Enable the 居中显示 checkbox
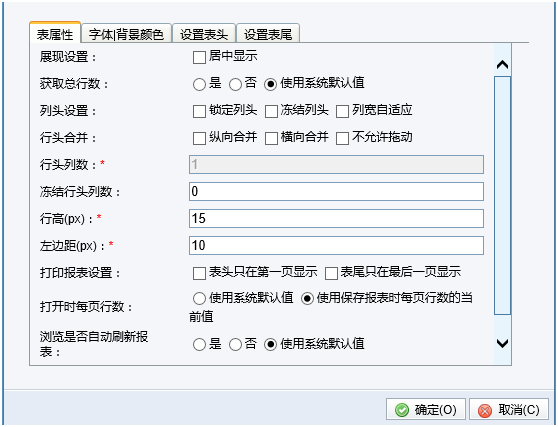558x427 pixels. coord(199,57)
